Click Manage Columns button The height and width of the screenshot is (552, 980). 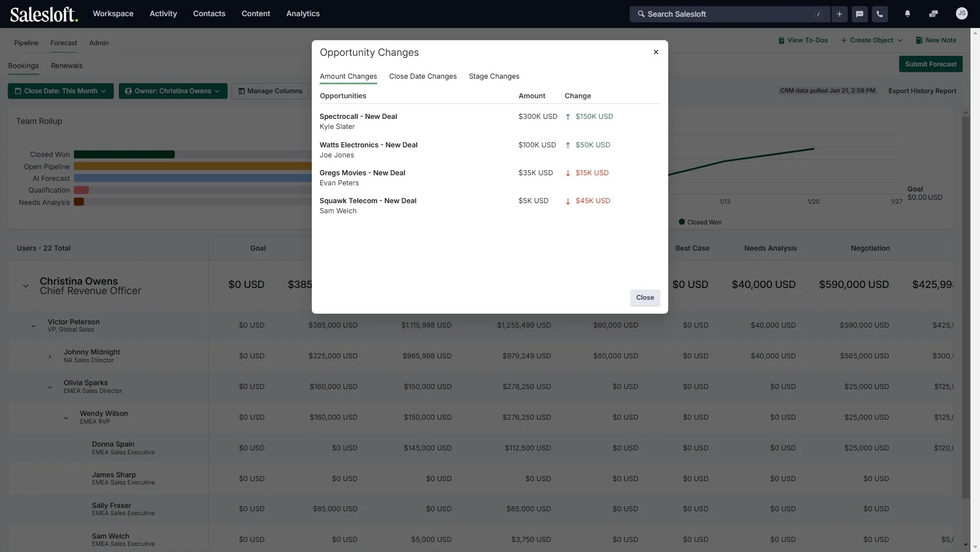click(270, 91)
